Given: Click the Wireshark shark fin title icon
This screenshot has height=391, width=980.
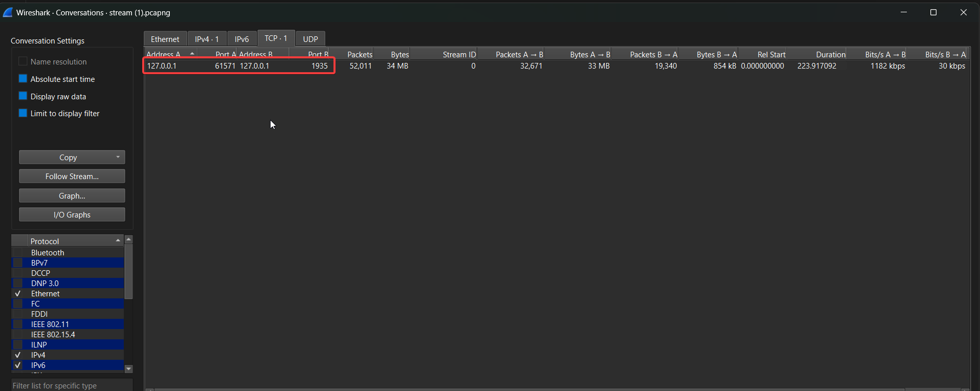Looking at the screenshot, I should coord(8,12).
